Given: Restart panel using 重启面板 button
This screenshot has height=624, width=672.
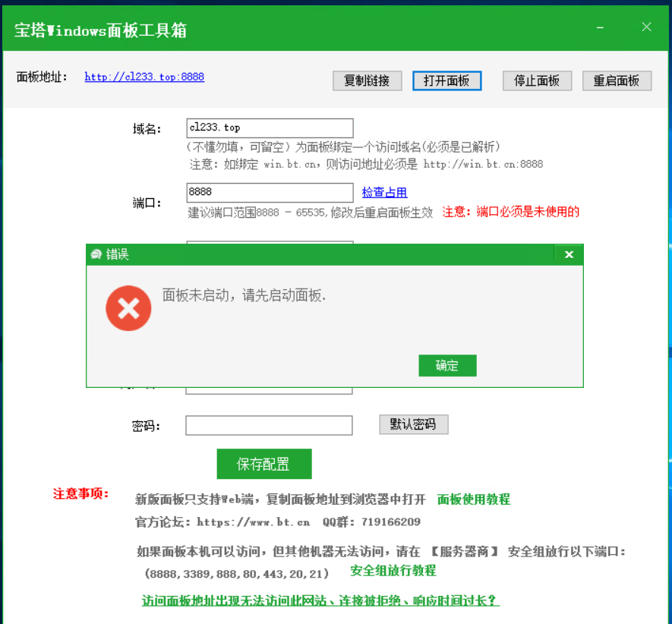Looking at the screenshot, I should 617,80.
